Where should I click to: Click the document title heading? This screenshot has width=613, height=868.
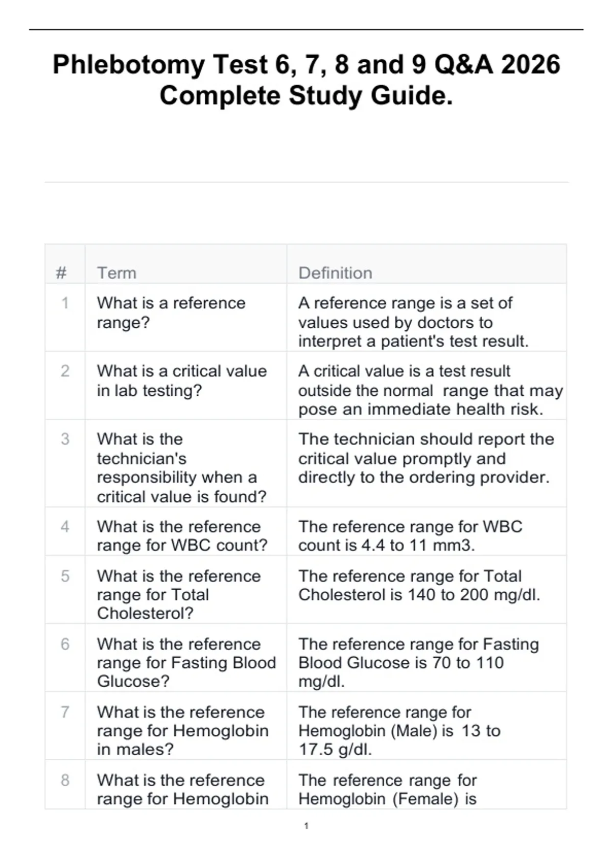(x=306, y=80)
